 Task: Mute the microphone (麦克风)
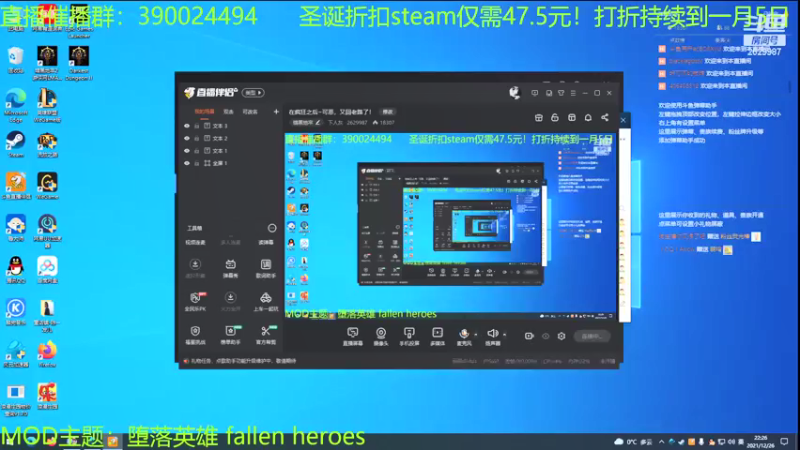464,337
